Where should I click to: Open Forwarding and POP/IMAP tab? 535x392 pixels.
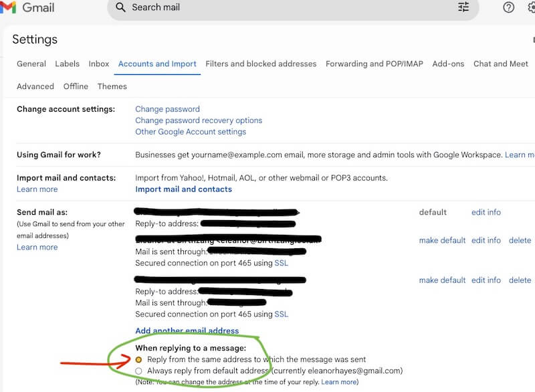[x=374, y=64]
